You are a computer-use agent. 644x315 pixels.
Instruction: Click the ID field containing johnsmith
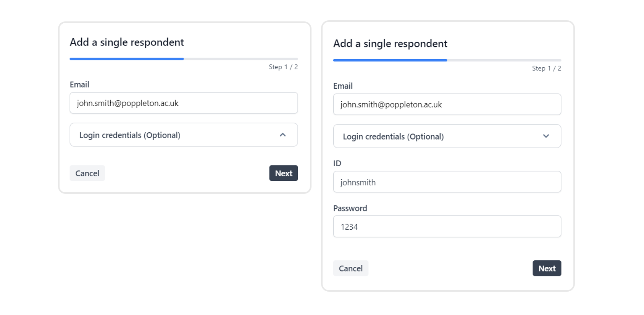(x=447, y=182)
